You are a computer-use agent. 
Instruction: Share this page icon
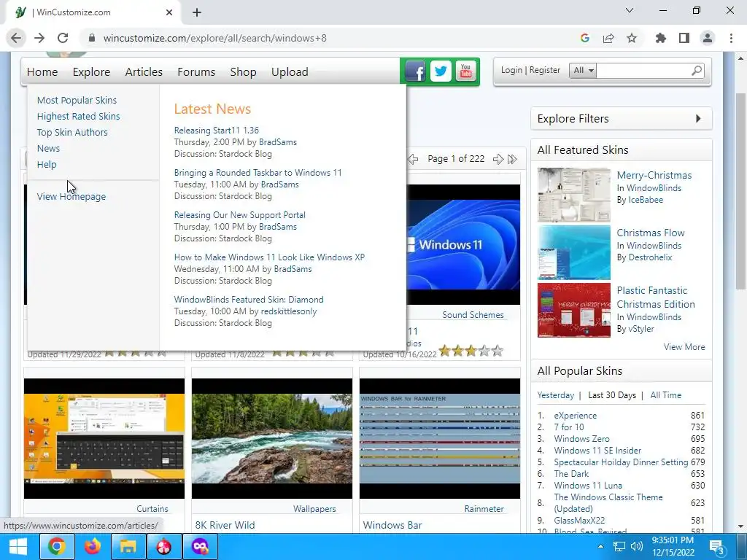pos(608,38)
